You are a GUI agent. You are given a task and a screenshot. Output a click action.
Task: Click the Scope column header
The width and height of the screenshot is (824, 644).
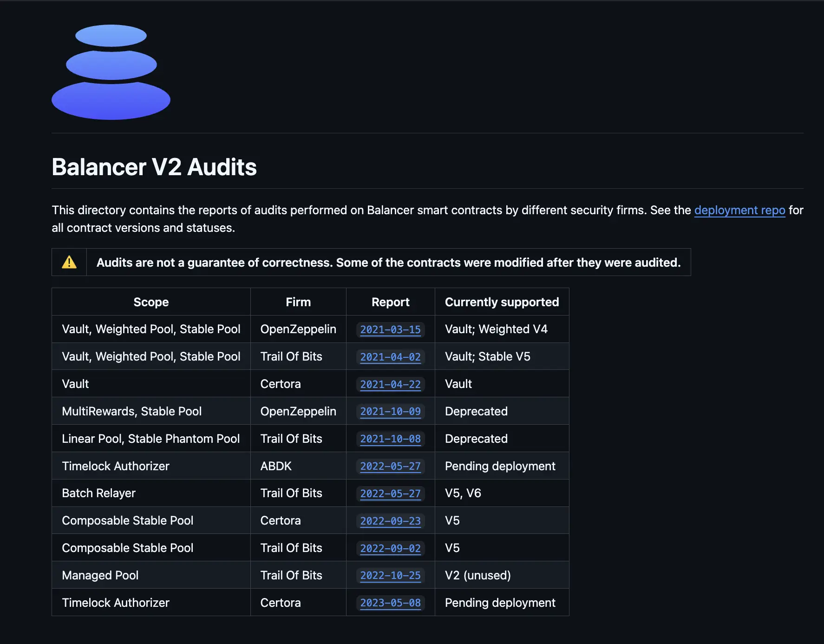[x=150, y=302]
